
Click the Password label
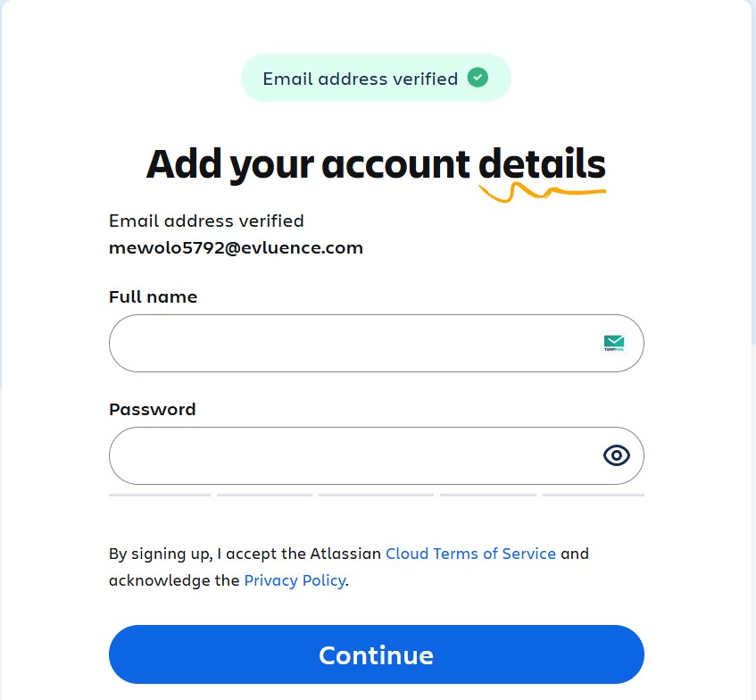[x=152, y=410]
